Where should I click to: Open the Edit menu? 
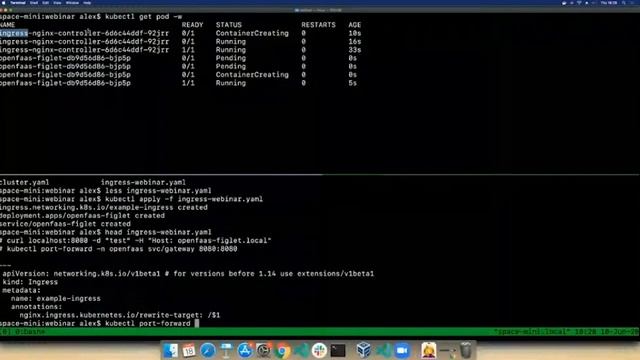45,2
